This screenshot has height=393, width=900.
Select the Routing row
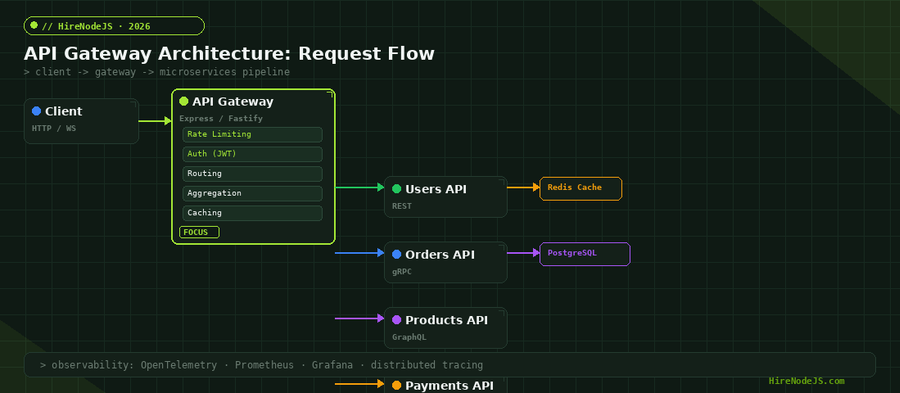pyautogui.click(x=253, y=173)
